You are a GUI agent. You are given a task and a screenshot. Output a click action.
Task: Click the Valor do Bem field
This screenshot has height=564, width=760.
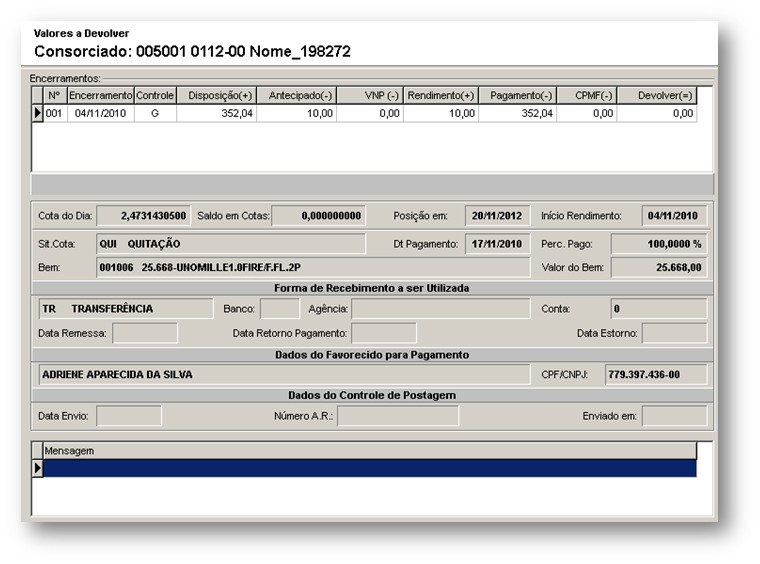click(x=659, y=267)
